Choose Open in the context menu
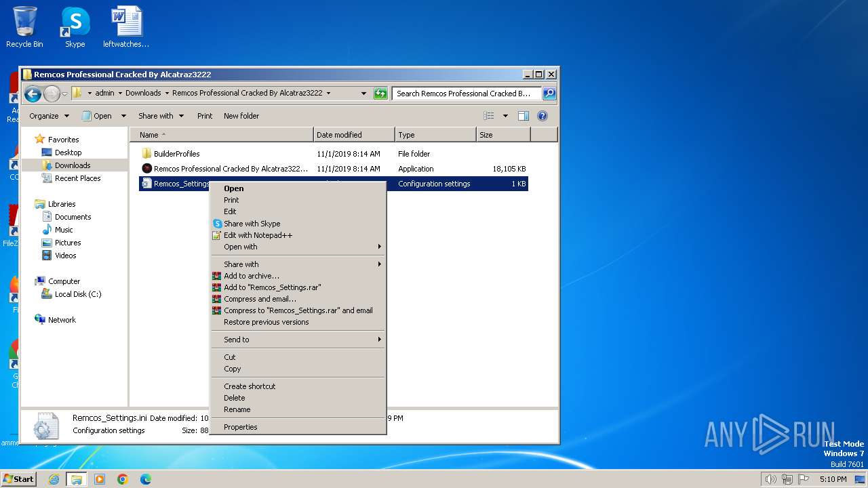The width and height of the screenshot is (868, 488). (297, 188)
